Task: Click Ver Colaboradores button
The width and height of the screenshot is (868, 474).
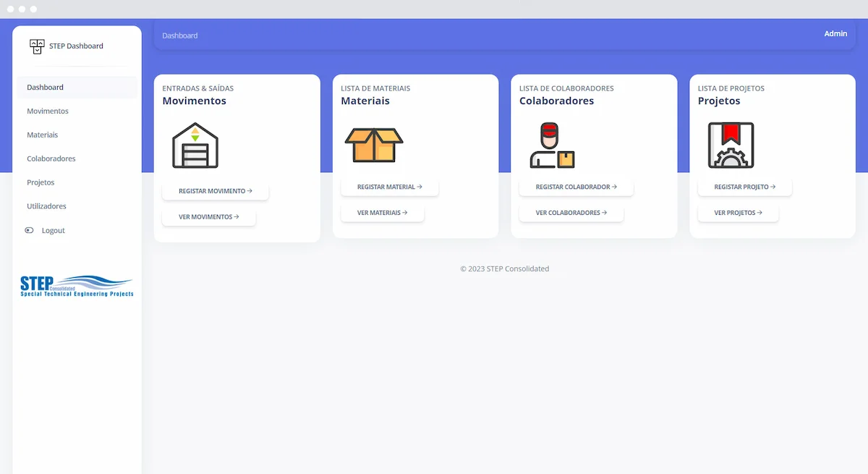Action: pos(571,212)
